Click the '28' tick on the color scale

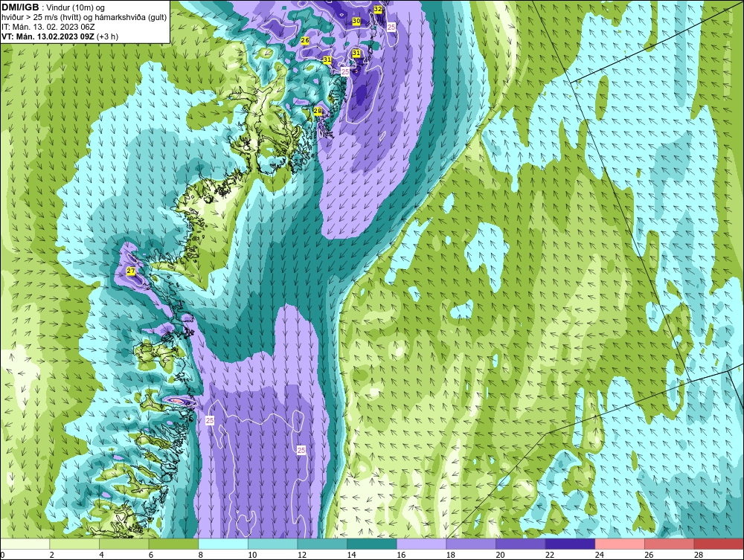[x=699, y=555]
